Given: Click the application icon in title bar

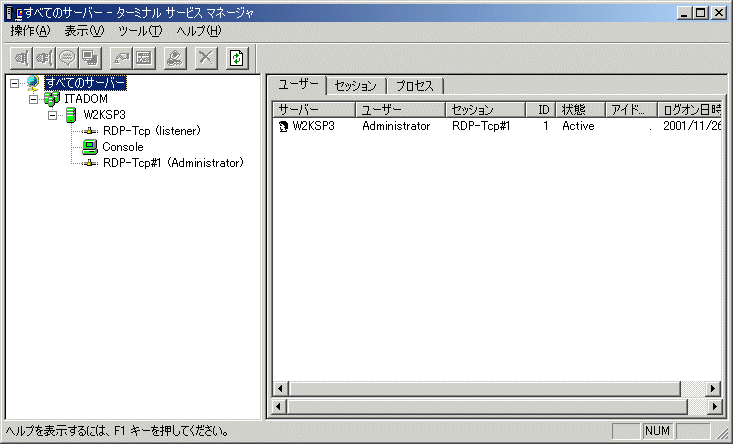Looking at the screenshot, I should tap(14, 13).
